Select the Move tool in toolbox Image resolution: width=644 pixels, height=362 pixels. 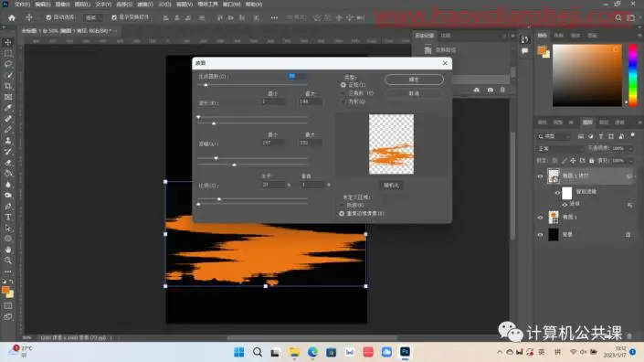coord(8,43)
